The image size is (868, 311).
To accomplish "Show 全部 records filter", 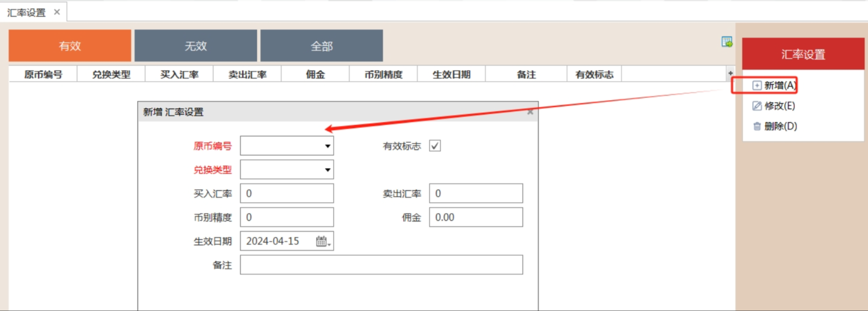I will pos(322,46).
